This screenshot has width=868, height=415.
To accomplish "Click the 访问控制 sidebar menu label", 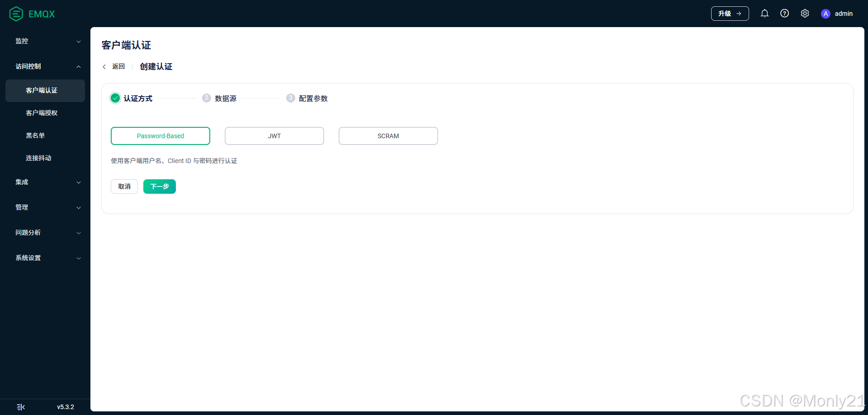I will pyautogui.click(x=28, y=66).
